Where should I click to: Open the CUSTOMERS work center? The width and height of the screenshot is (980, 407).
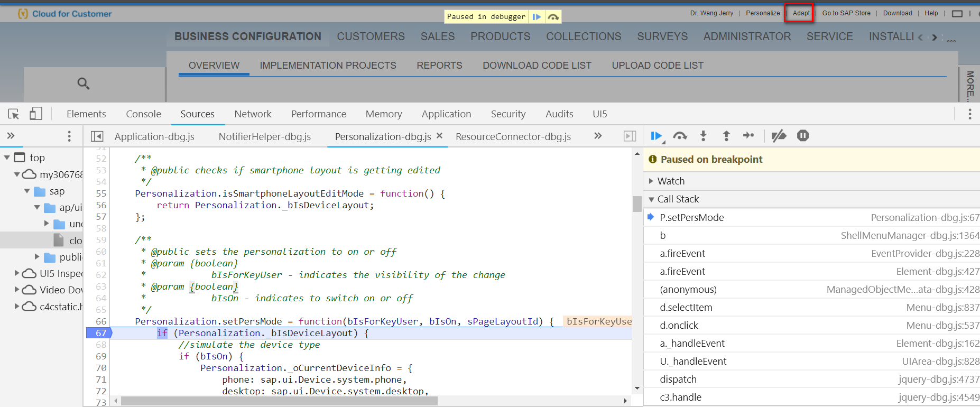(371, 36)
